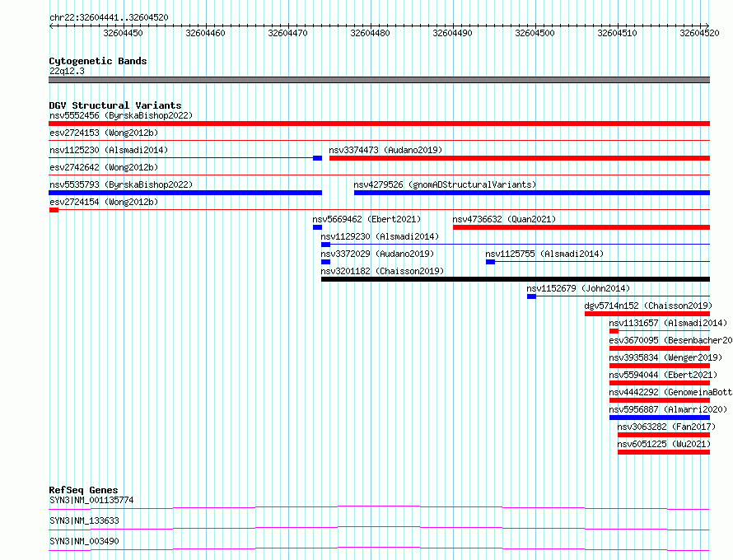Viewport: 733px width, 560px height.
Task: Click the gray 22q12.3 cytogenetic band bar
Action: pyautogui.click(x=379, y=80)
